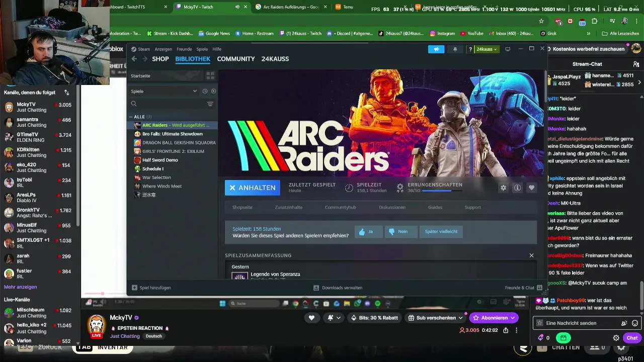Open Chrome media controls icon
The width and height of the screenshot is (644, 362).
point(612,21)
